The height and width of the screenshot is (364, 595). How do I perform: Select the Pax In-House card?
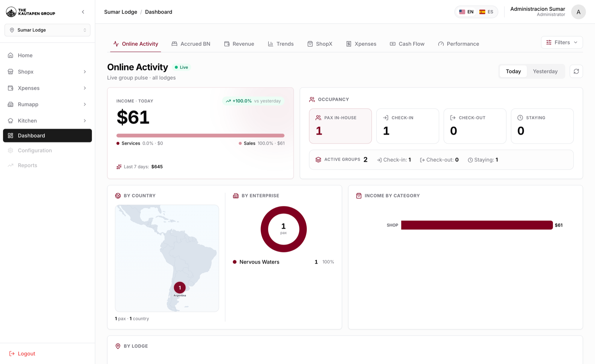(340, 126)
